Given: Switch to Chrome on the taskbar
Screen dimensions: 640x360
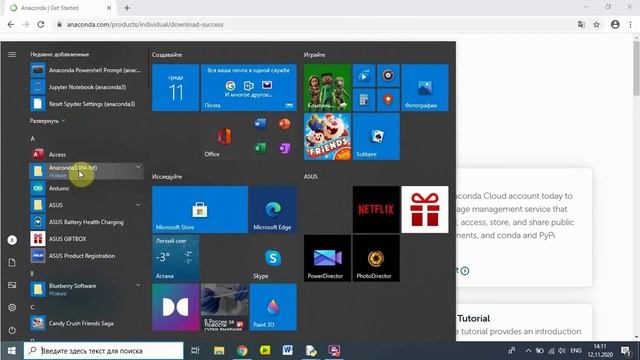Looking at the screenshot, I should click(x=242, y=351).
